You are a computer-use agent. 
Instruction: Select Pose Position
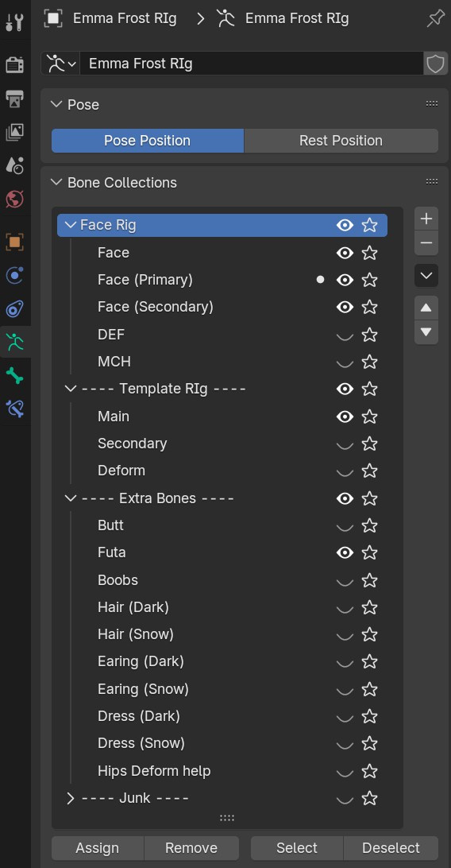148,141
